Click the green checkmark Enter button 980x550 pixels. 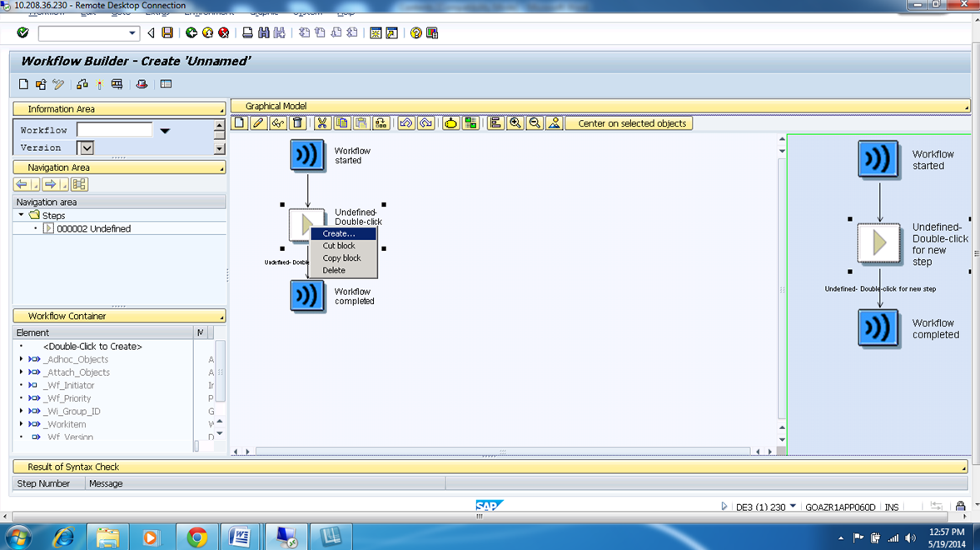(23, 33)
